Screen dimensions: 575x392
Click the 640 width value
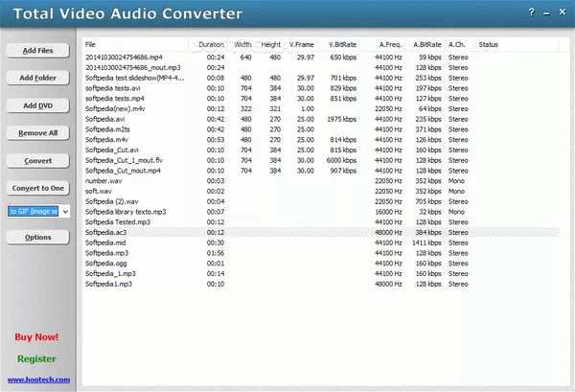pyautogui.click(x=245, y=58)
